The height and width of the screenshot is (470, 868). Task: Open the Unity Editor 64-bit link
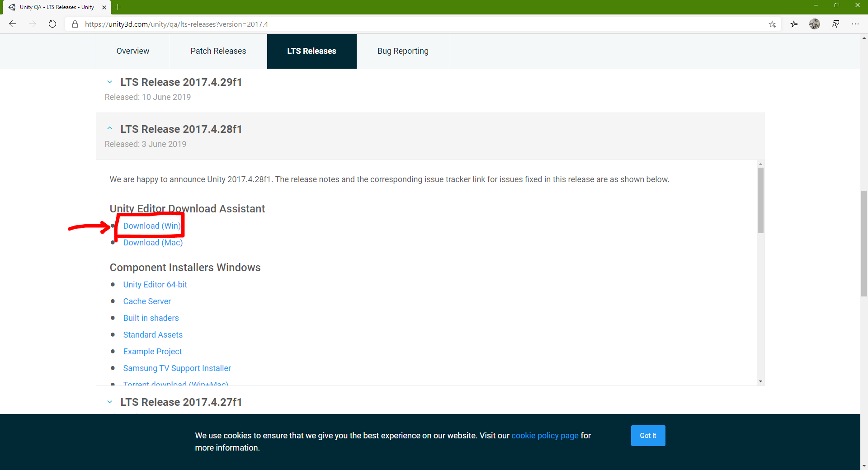click(155, 284)
